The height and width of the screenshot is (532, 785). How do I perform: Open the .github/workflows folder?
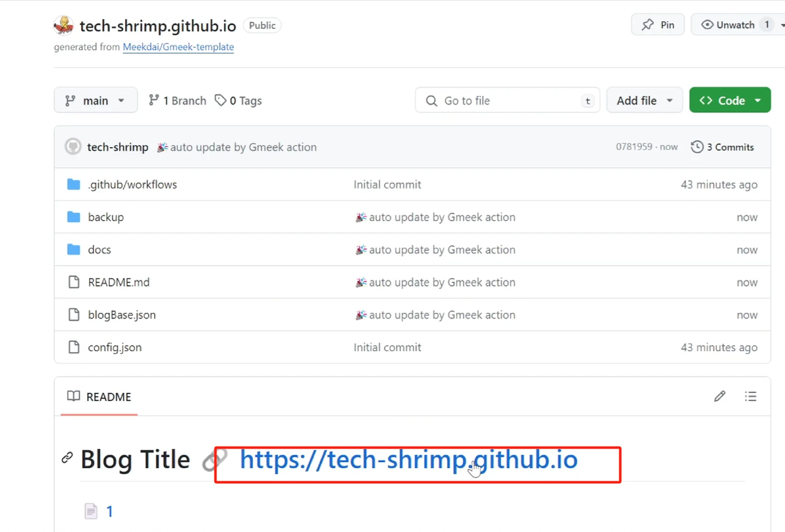coord(132,184)
